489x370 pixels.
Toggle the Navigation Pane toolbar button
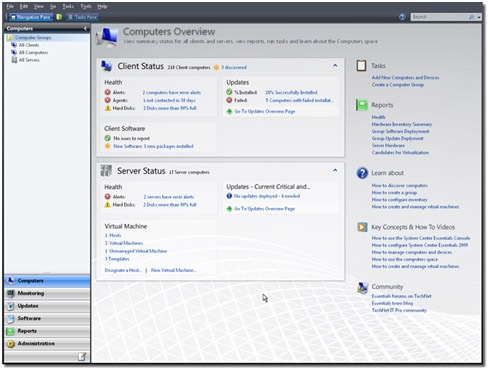[x=31, y=17]
